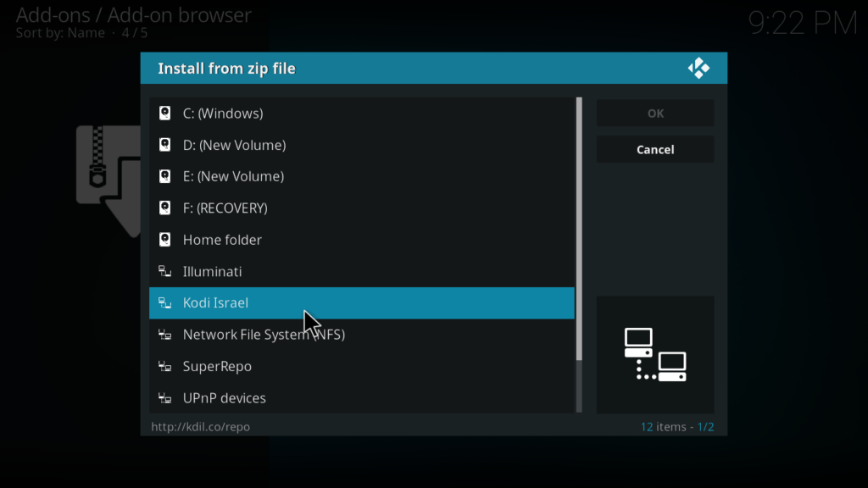Cancel the zip file dialog

[655, 149]
